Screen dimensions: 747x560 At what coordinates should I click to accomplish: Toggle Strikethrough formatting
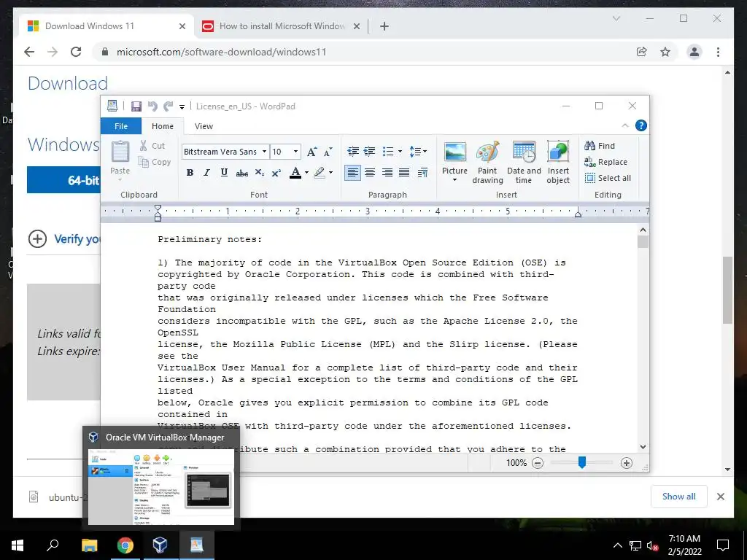tap(241, 172)
